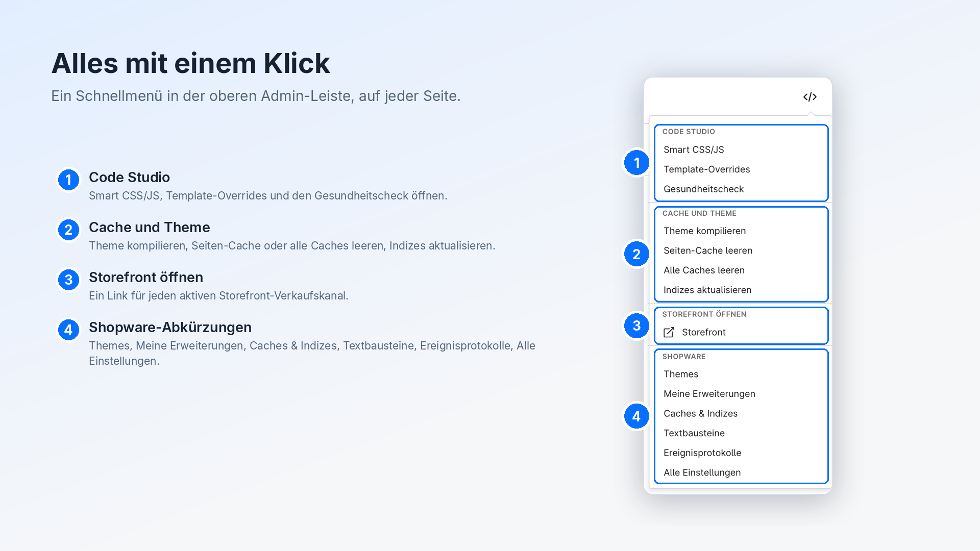
Task: Click the subtitle about the Schnellmenü
Action: pos(256,96)
